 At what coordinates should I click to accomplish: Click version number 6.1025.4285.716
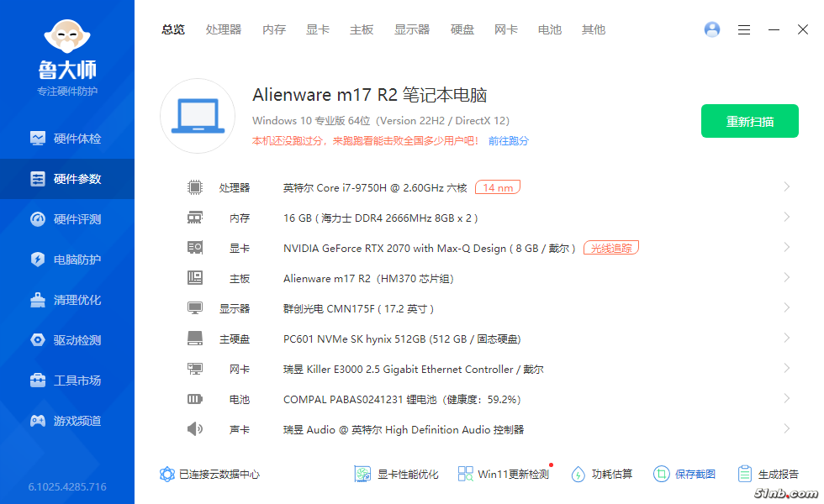67,486
